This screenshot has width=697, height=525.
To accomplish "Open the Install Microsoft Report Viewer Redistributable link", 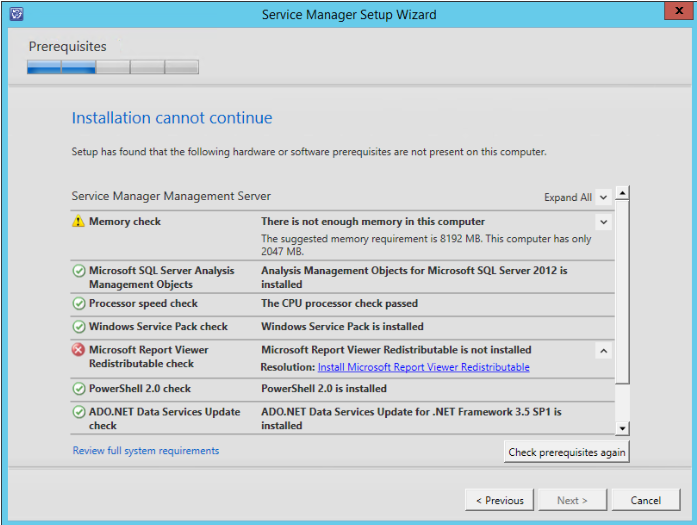I will (423, 368).
